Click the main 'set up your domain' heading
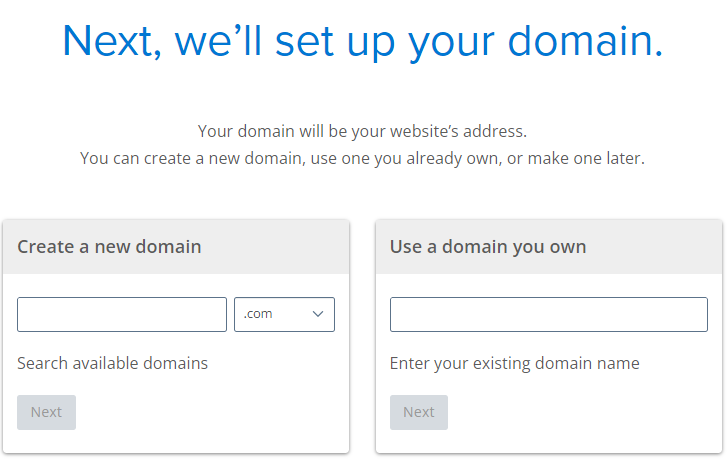 362,40
